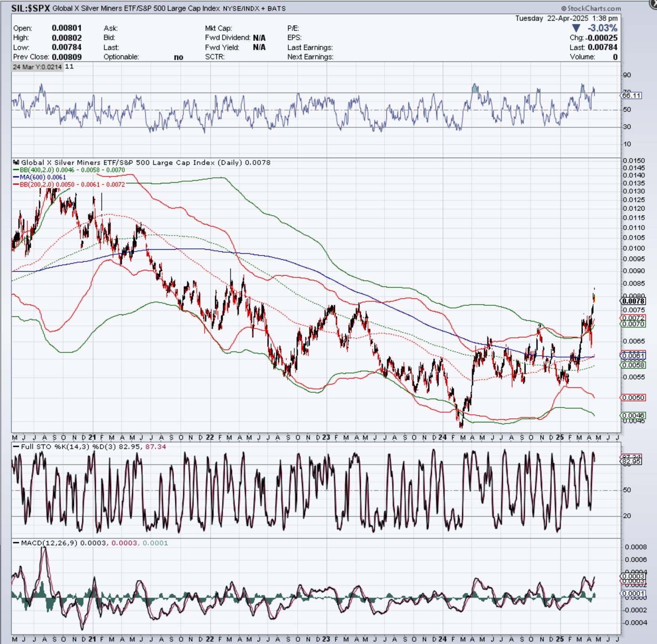The height and width of the screenshot is (644, 657).
Task: Click year 25 on the main chart axis
Action: point(560,437)
